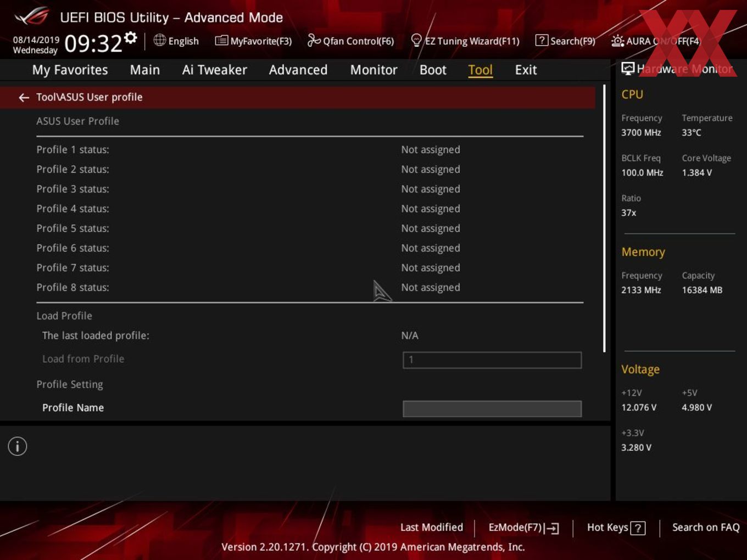Screen dimensions: 747x560
Task: Click the Core Voltage value 1.384 V
Action: (x=696, y=172)
